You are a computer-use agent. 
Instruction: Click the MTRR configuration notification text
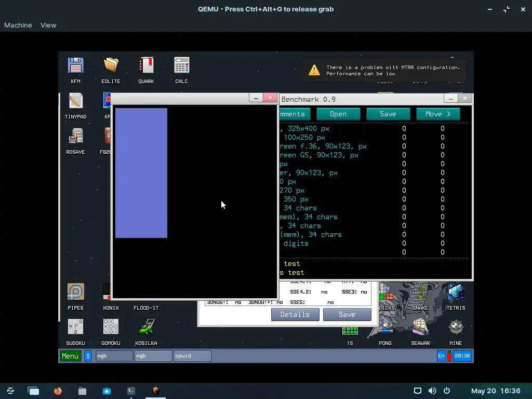point(393,71)
